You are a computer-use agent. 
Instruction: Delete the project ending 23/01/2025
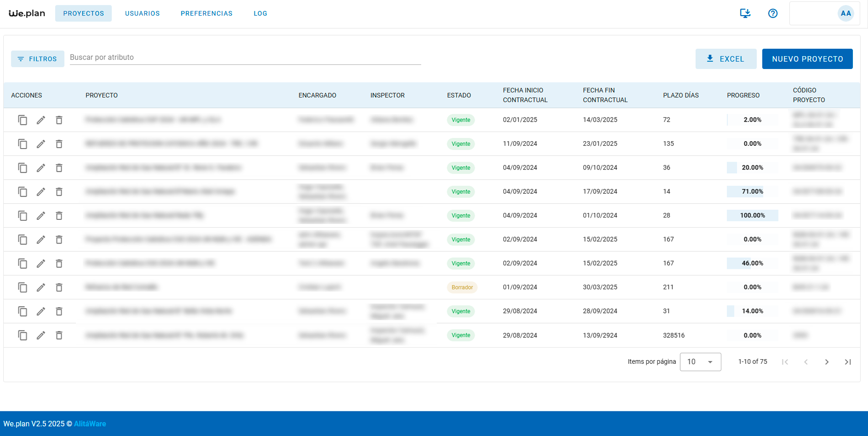(59, 144)
